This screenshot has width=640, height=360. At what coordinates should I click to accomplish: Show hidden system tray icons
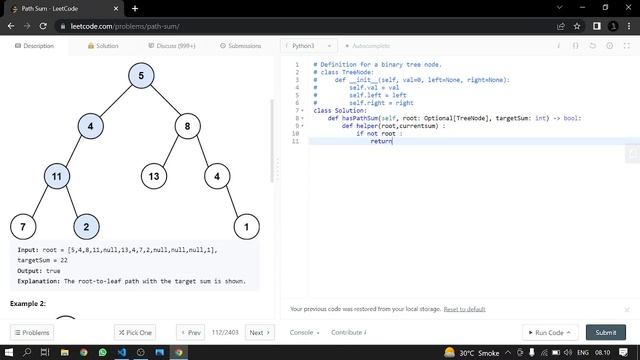click(508, 352)
